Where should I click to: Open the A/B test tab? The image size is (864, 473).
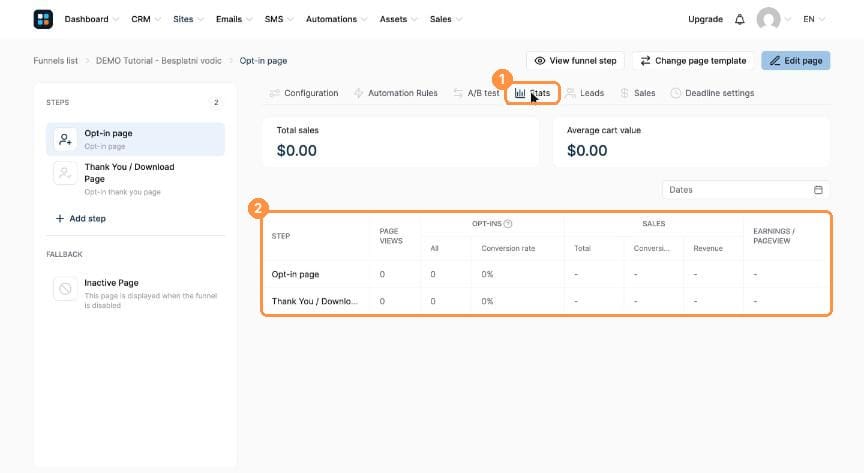pos(476,93)
